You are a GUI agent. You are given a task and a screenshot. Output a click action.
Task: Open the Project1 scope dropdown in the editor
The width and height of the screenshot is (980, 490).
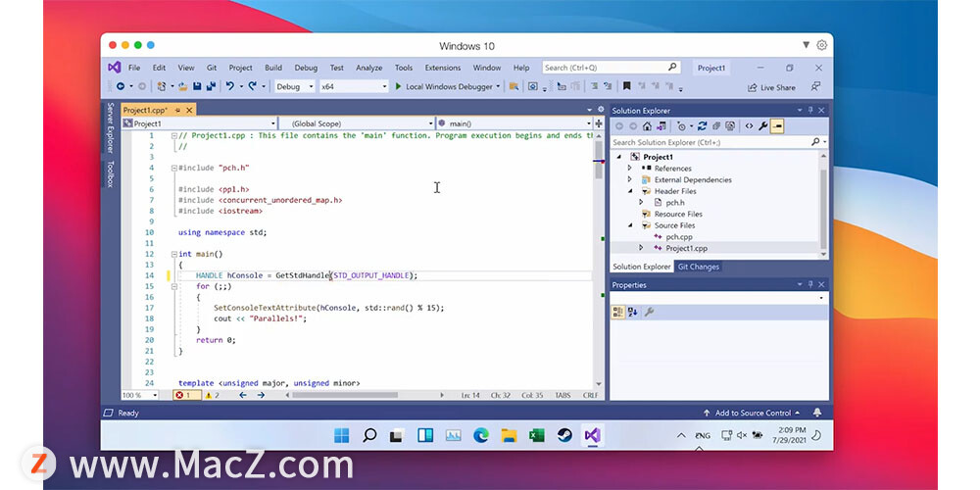199,123
